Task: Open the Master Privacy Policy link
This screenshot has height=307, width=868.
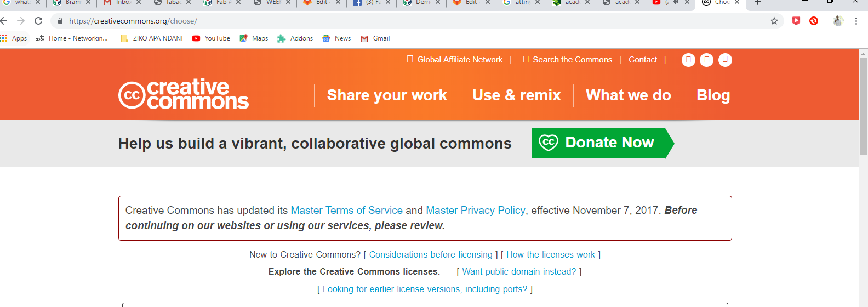Action: [x=476, y=211]
